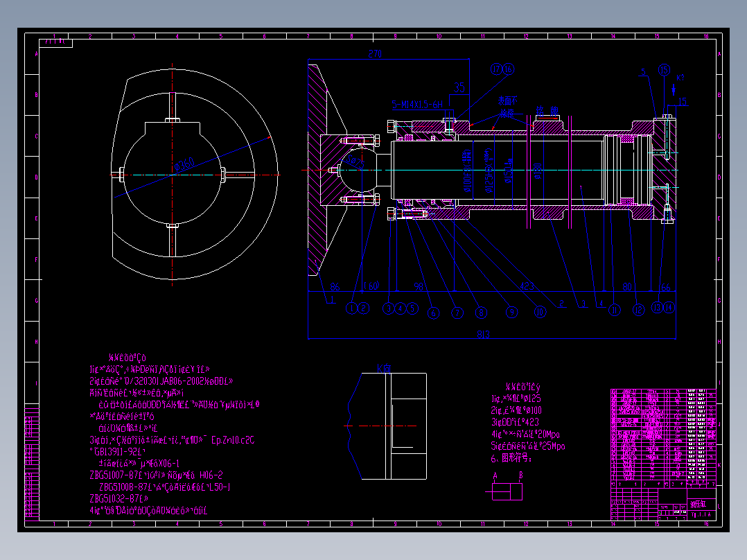Image resolution: width=747 pixels, height=560 pixels.
Task: Select the hydraulic cylinder graphic symbol
Action: point(504,491)
